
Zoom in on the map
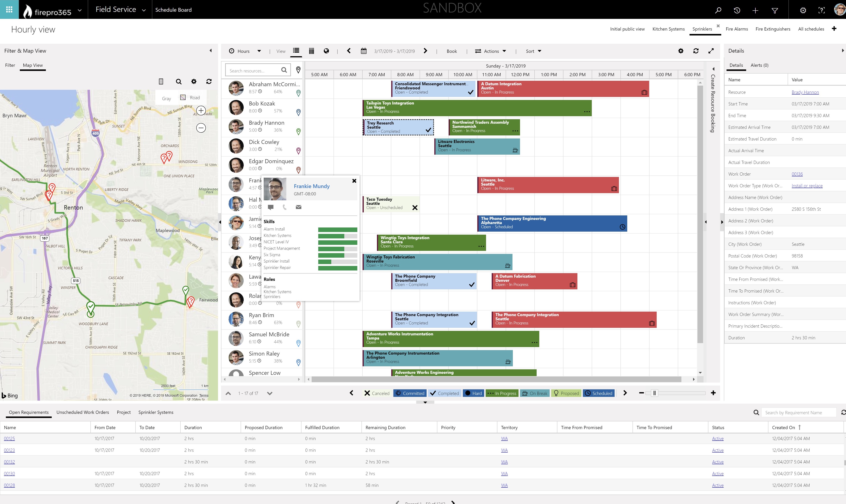[x=201, y=111]
